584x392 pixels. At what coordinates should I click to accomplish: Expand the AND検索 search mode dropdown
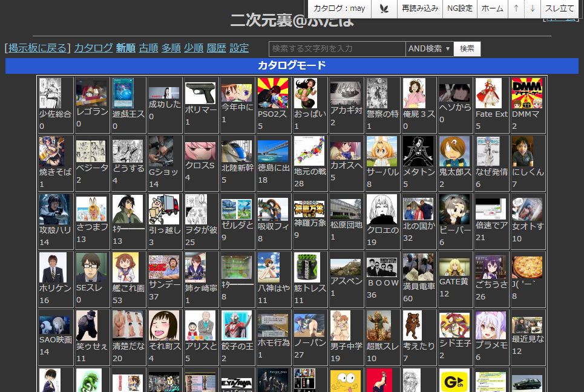(430, 48)
